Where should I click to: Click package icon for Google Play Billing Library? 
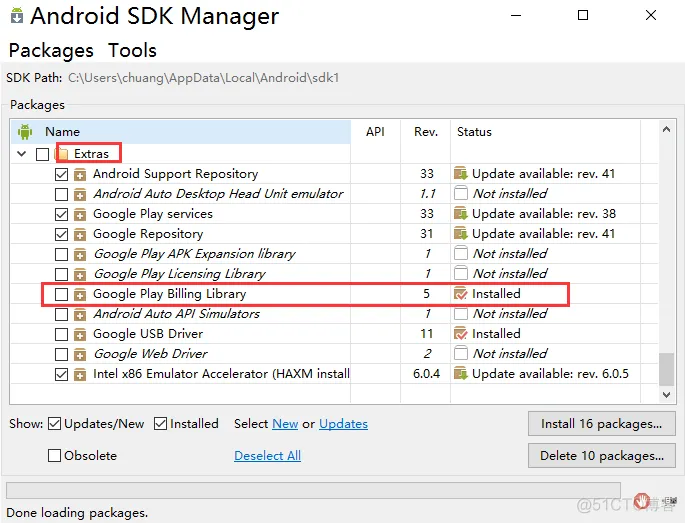[80, 294]
